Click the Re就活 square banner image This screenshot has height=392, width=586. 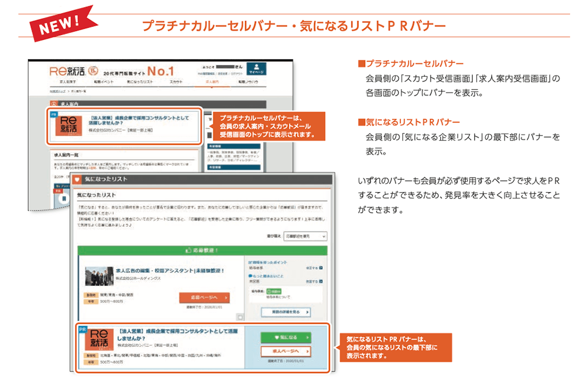(x=68, y=125)
